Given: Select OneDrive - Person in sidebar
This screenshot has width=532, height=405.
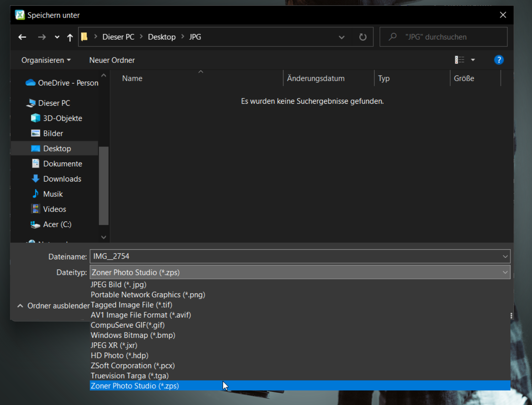Looking at the screenshot, I should click(62, 83).
